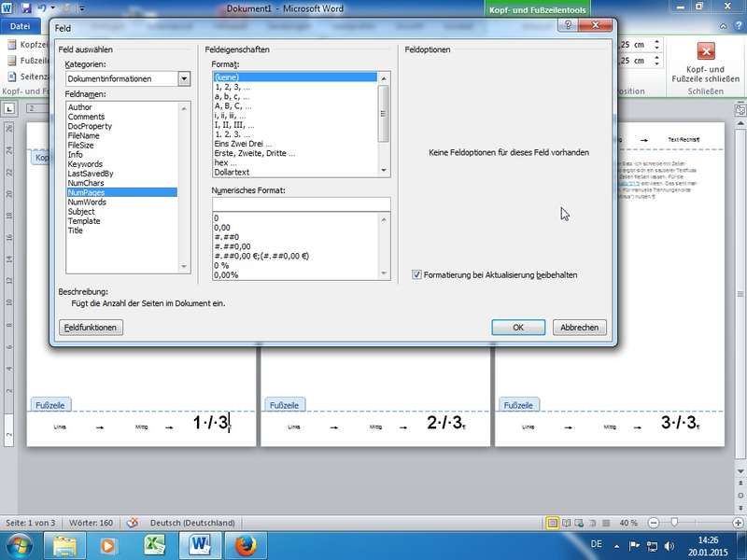747x560 pixels.
Task: Click the Save icon in Word's quick access toolbar
Action: tap(26, 7)
